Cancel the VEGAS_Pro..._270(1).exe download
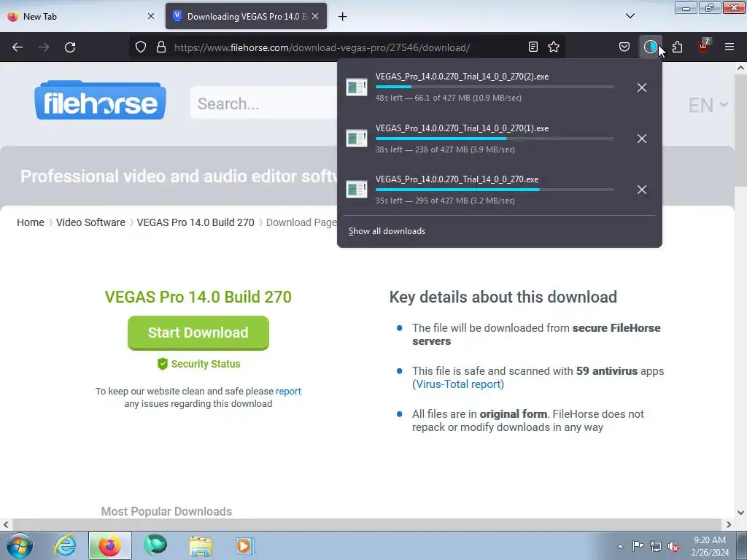This screenshot has height=560, width=747. [x=642, y=139]
